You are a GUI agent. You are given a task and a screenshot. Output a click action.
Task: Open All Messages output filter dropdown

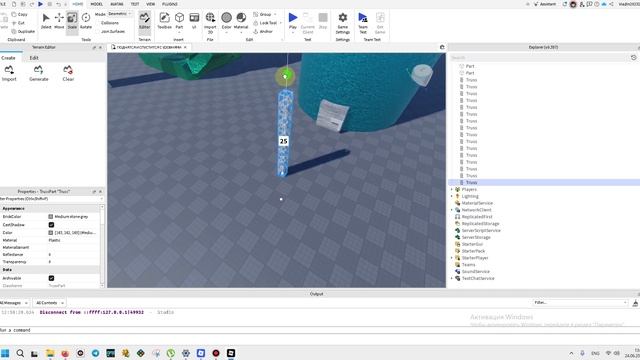click(x=13, y=303)
